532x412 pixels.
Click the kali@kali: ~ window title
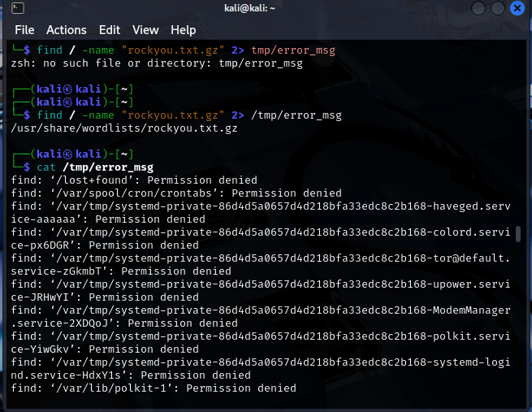click(x=249, y=8)
